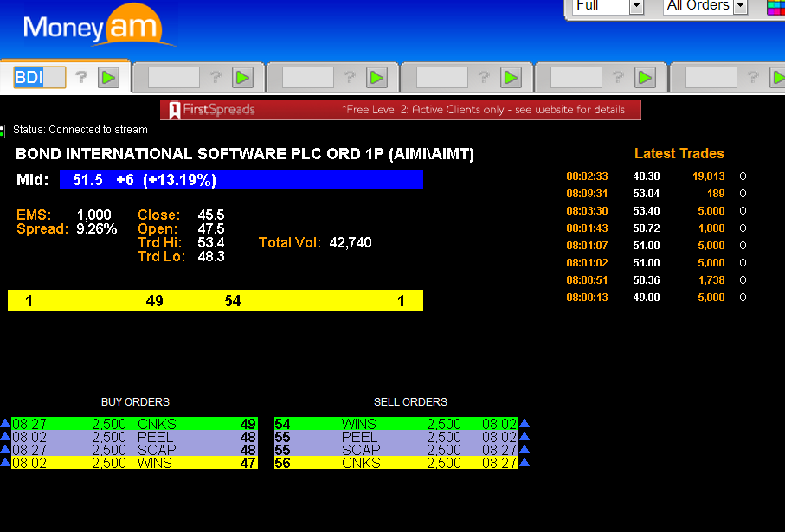Select the 08:01:02 trade at 51.00
The height and width of the screenshot is (532, 785).
(656, 263)
